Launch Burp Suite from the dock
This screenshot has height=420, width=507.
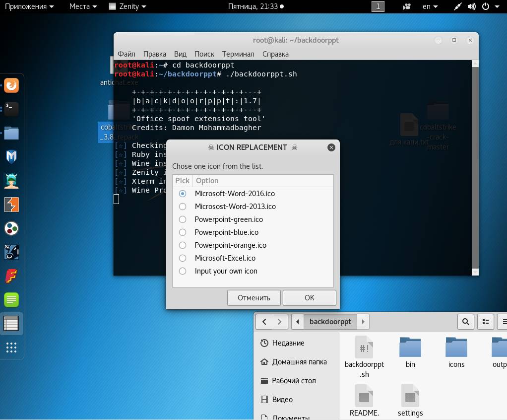coord(11,205)
